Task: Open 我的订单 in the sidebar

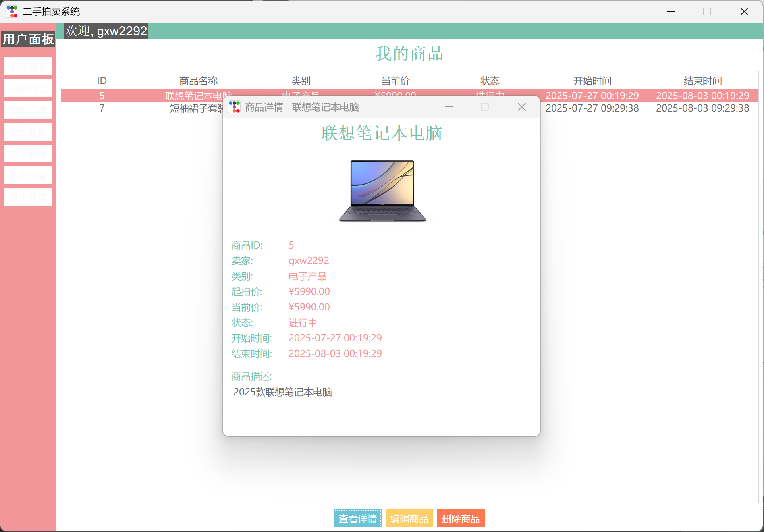Action: pyautogui.click(x=28, y=110)
